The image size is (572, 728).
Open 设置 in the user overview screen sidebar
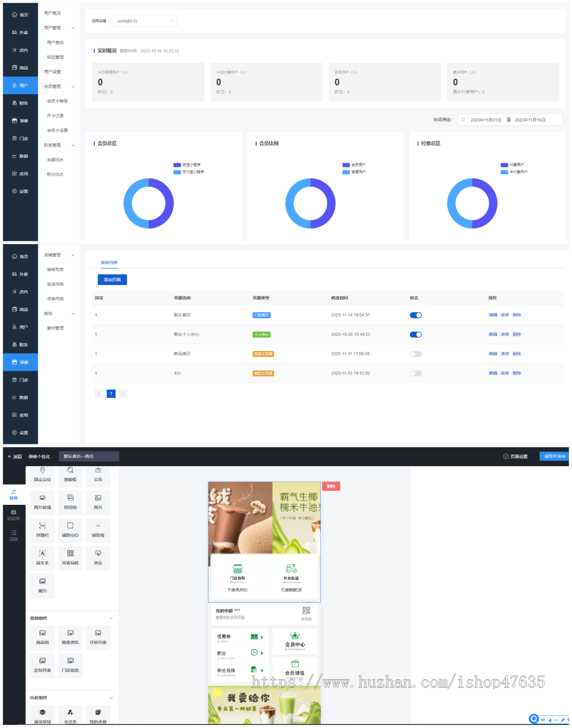pyautogui.click(x=20, y=191)
